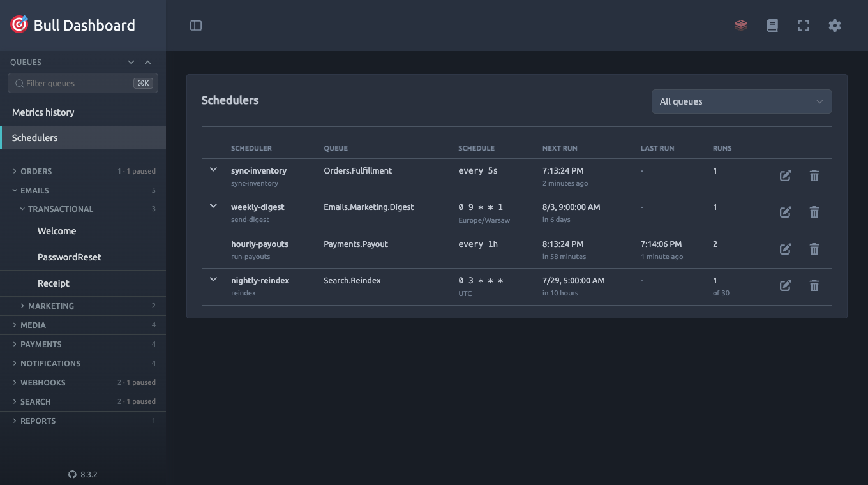Enter fullscreen mode via the fullscreen icon
The height and width of the screenshot is (485, 868).
[804, 26]
